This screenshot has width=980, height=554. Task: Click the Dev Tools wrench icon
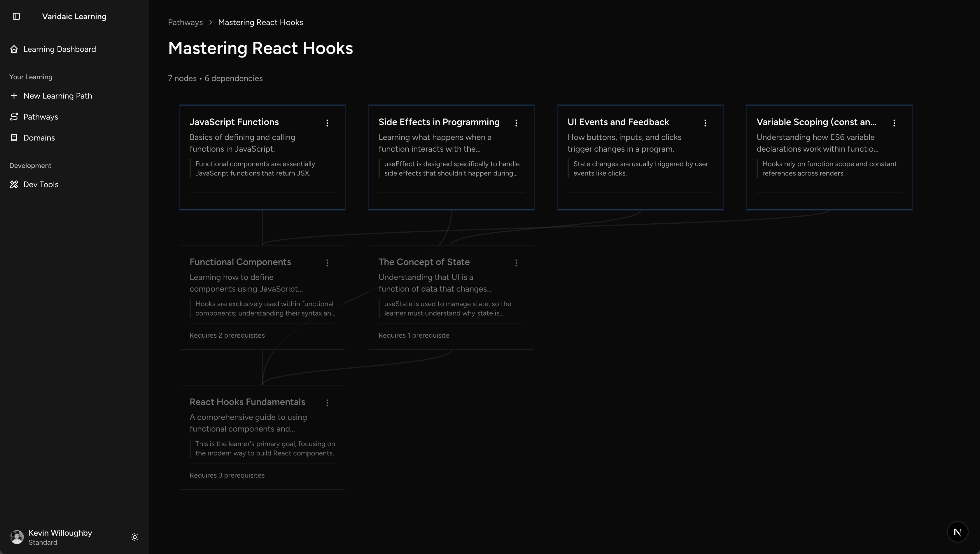tap(14, 185)
